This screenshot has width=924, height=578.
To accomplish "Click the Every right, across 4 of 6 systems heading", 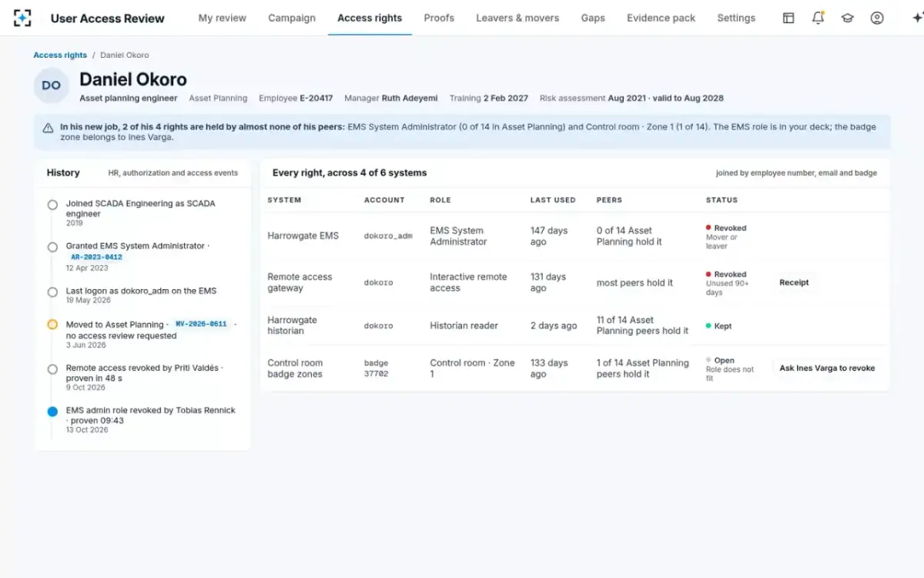I will tap(350, 173).
